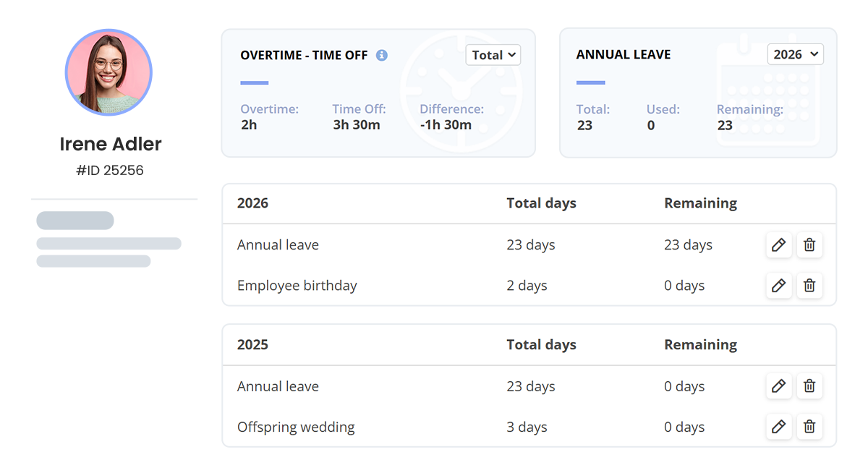Click the Offspring wedding row label
The image size is (868, 473).
point(296,427)
